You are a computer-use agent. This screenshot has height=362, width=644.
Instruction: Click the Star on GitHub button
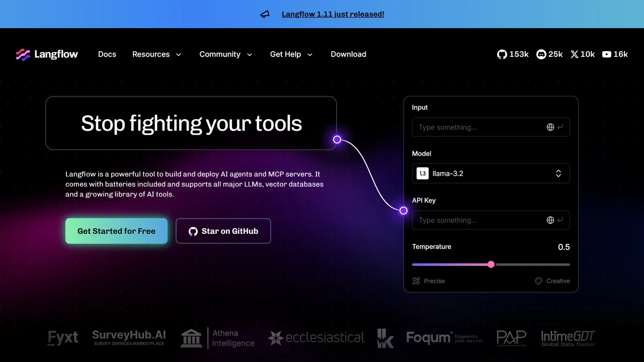(223, 231)
